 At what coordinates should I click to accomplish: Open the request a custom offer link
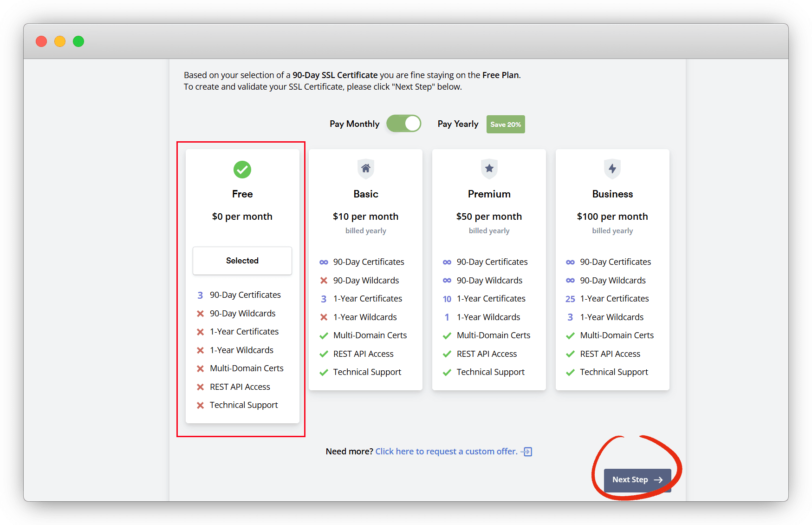point(446,452)
